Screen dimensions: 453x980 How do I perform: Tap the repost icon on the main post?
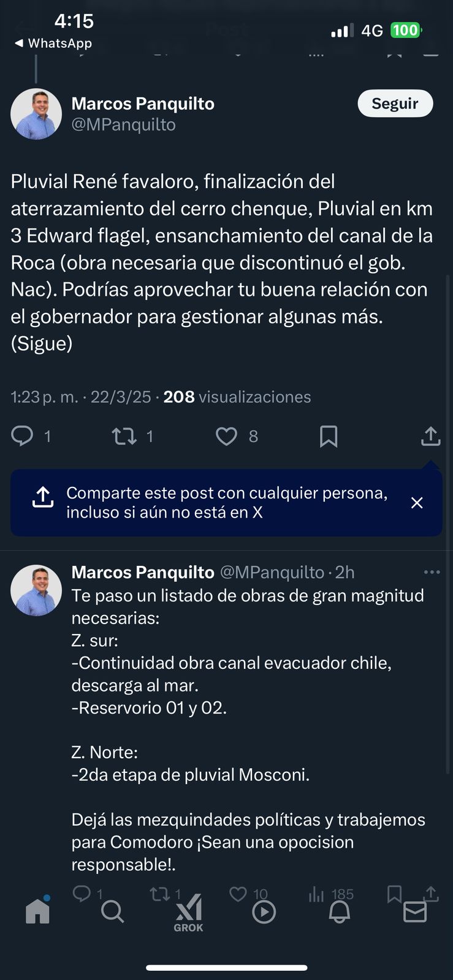click(124, 436)
